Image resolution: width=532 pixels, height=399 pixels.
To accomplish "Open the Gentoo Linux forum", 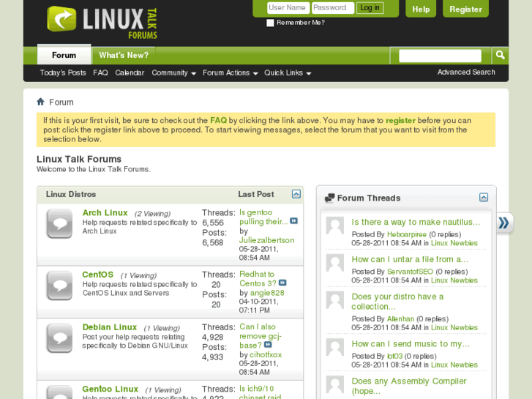I will (110, 389).
